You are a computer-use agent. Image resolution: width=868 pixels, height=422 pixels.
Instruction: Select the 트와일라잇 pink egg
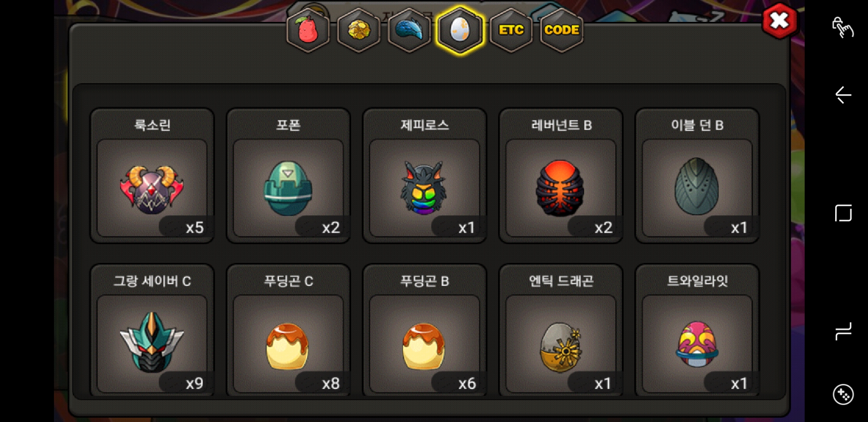tap(697, 331)
